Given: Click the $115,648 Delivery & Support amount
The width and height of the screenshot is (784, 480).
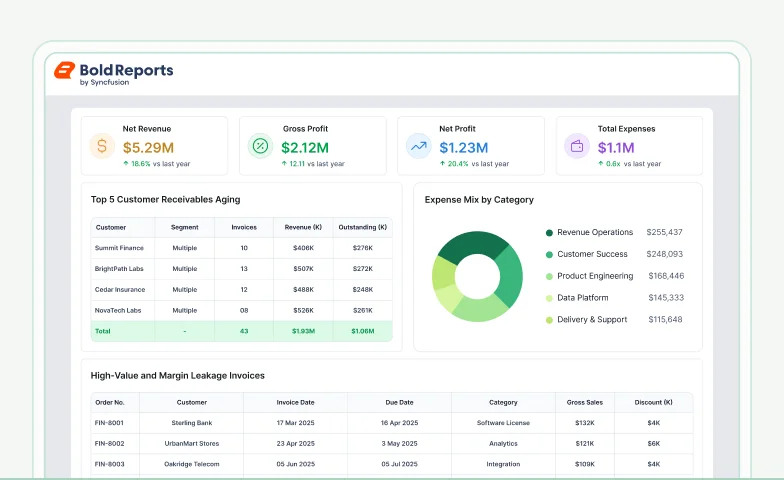Looking at the screenshot, I should pyautogui.click(x=665, y=320).
